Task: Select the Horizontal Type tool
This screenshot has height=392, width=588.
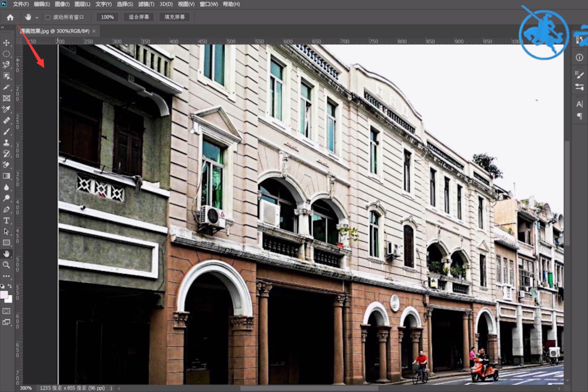Action: pos(6,220)
